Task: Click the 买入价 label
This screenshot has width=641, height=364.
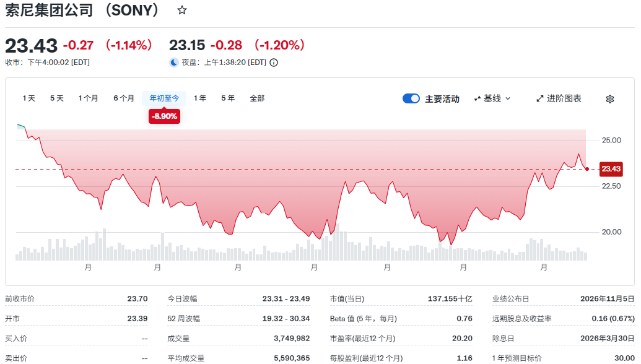Action: [x=16, y=338]
